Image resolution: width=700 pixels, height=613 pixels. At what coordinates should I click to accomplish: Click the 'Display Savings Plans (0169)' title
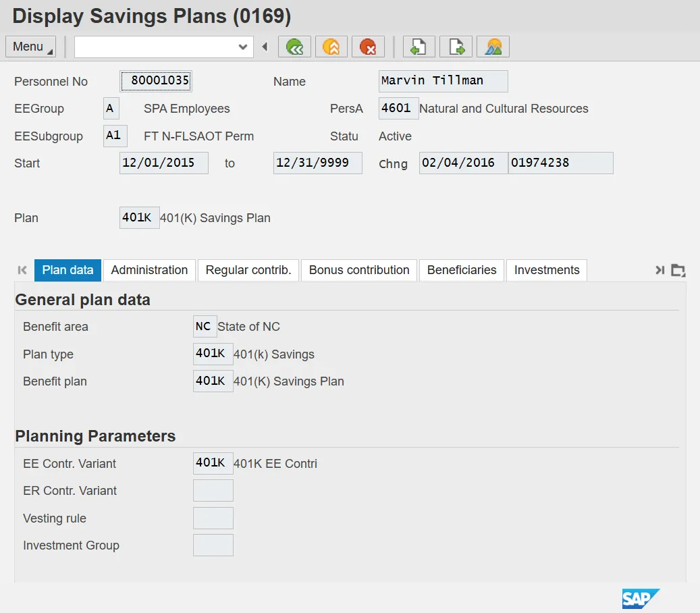pyautogui.click(x=152, y=16)
